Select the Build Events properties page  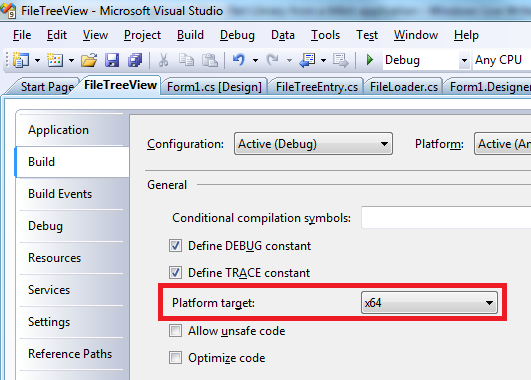point(60,194)
